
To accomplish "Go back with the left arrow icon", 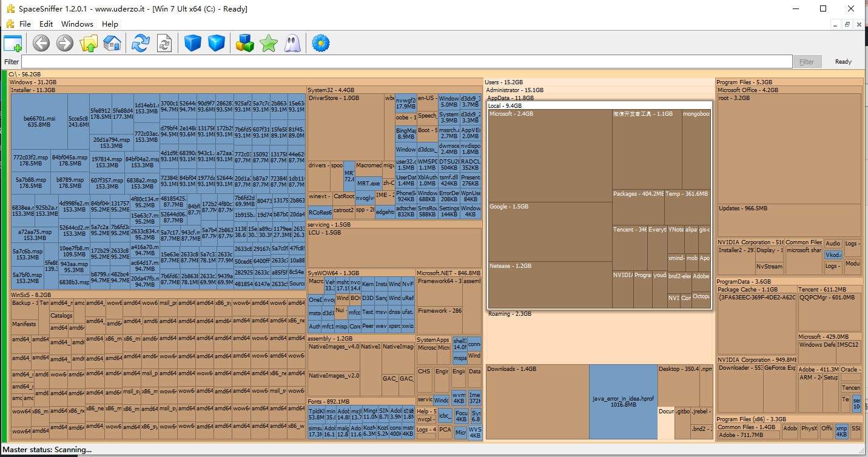I will 41,43.
